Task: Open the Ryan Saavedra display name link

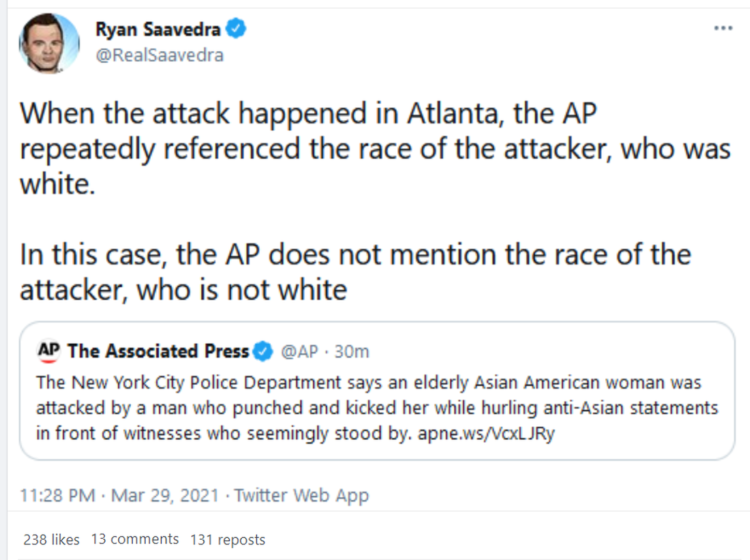Action: (158, 30)
